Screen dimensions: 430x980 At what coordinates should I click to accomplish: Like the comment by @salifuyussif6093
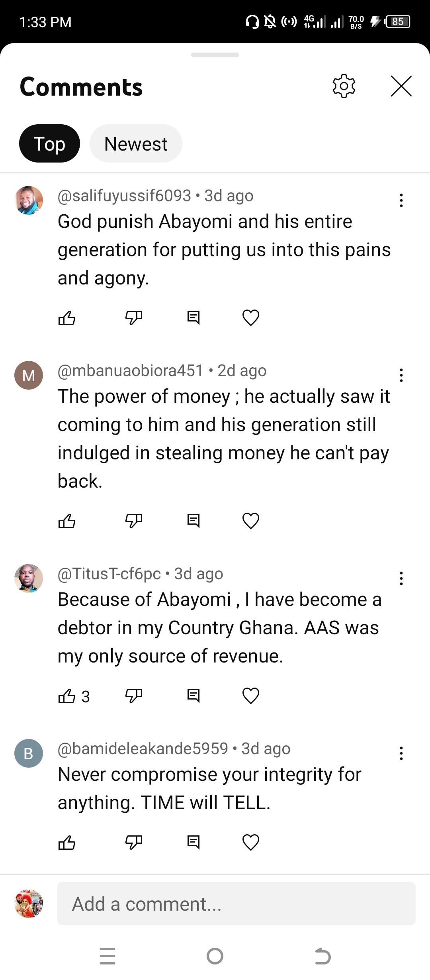pos(67,318)
